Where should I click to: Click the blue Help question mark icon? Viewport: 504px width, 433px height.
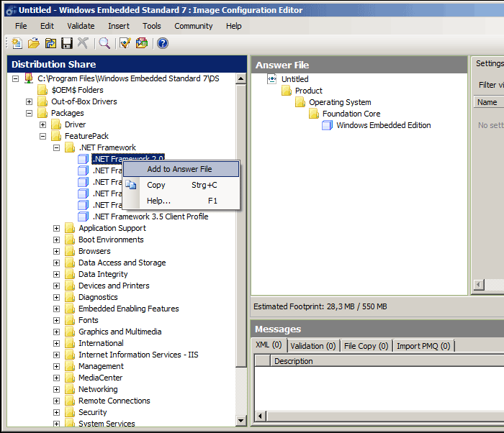coord(163,43)
